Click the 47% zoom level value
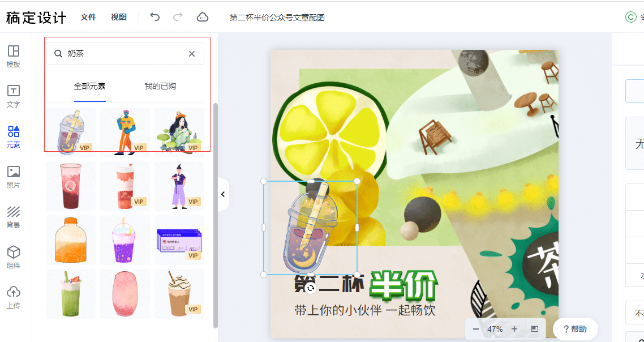 coord(495,329)
